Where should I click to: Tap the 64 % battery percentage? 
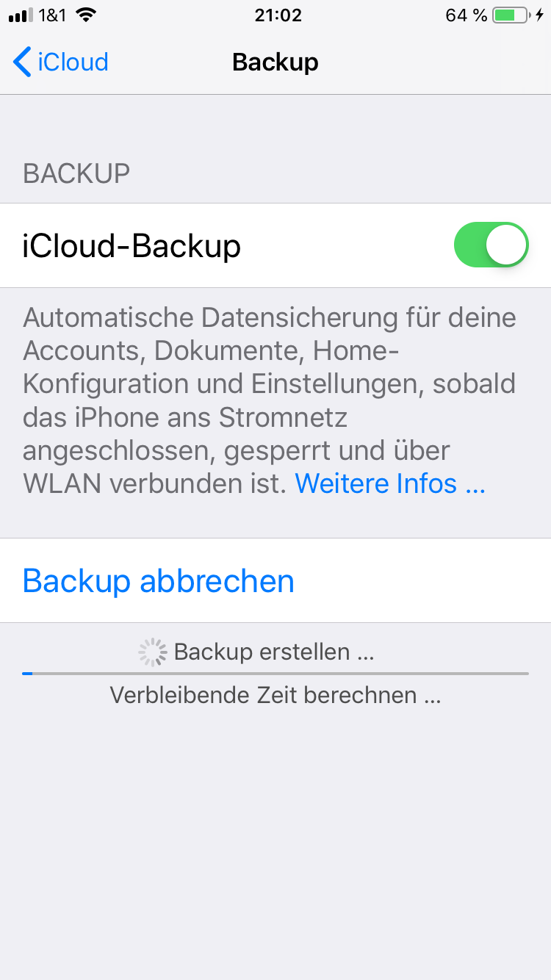click(467, 15)
